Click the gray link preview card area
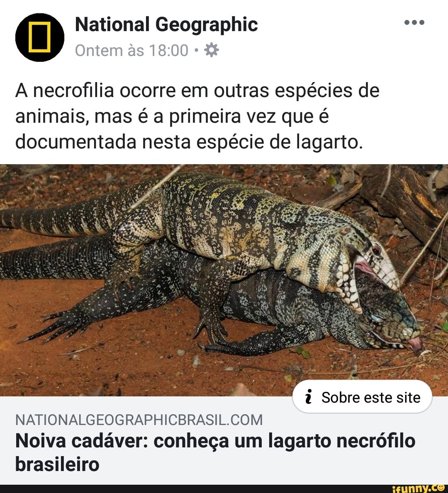Screen dimensions: 448x493 (224, 440)
